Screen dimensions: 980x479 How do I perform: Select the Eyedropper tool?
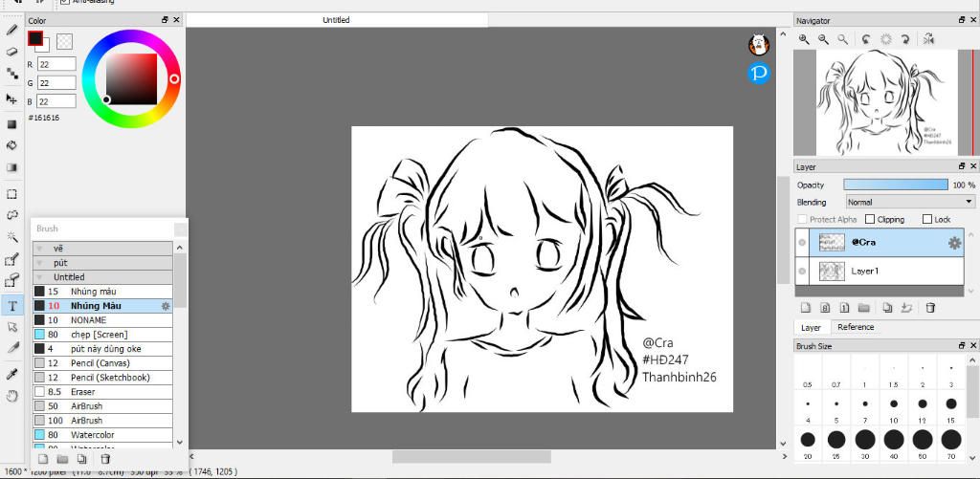click(x=11, y=374)
